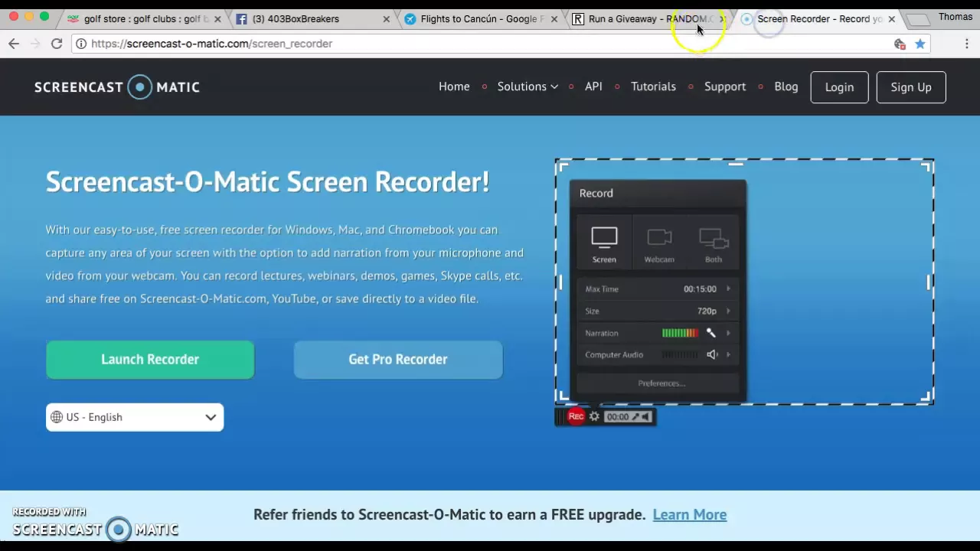
Task: Click the top-left recording frame corner handle
Action: coord(563,167)
